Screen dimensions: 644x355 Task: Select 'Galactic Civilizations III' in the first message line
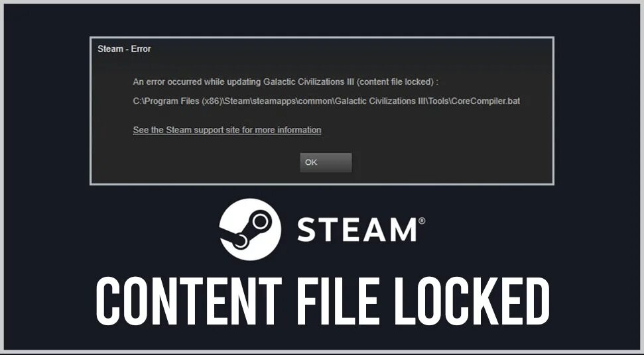click(308, 82)
